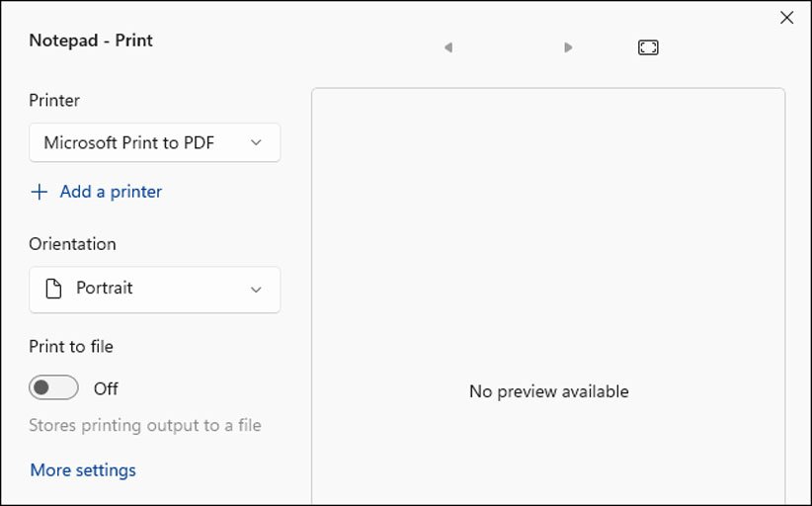
Task: Close the Notepad Print dialog
Action: (x=786, y=18)
